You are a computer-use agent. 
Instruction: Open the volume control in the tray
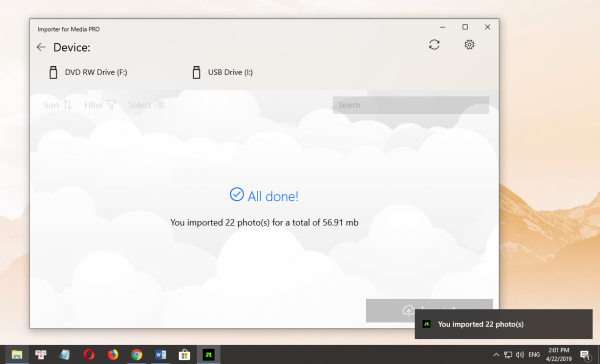[x=520, y=355]
